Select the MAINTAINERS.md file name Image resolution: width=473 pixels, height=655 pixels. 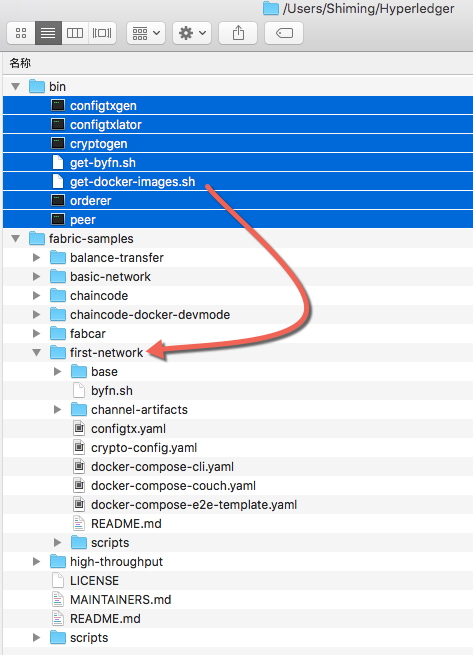(x=120, y=600)
